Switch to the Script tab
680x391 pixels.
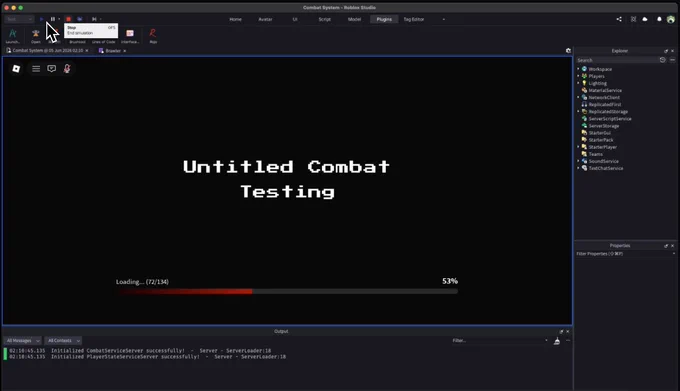tap(324, 19)
